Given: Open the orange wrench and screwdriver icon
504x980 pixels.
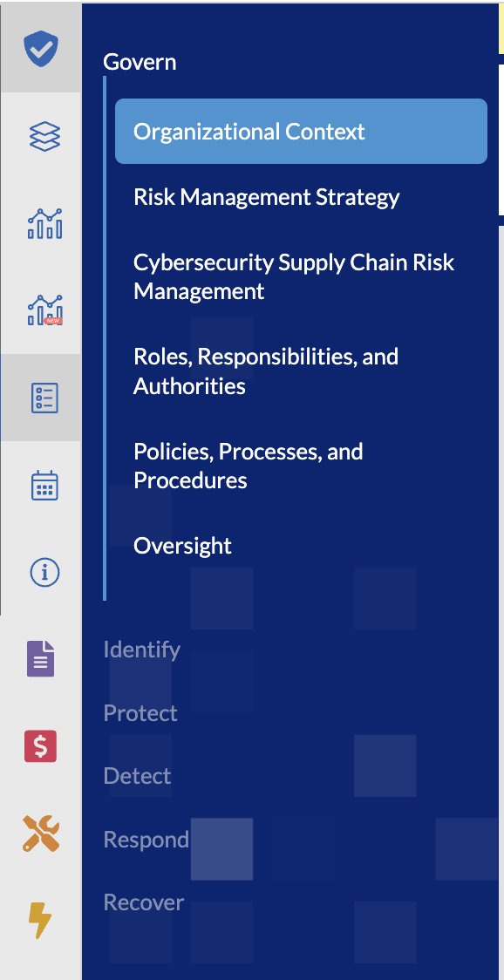Looking at the screenshot, I should (x=41, y=834).
